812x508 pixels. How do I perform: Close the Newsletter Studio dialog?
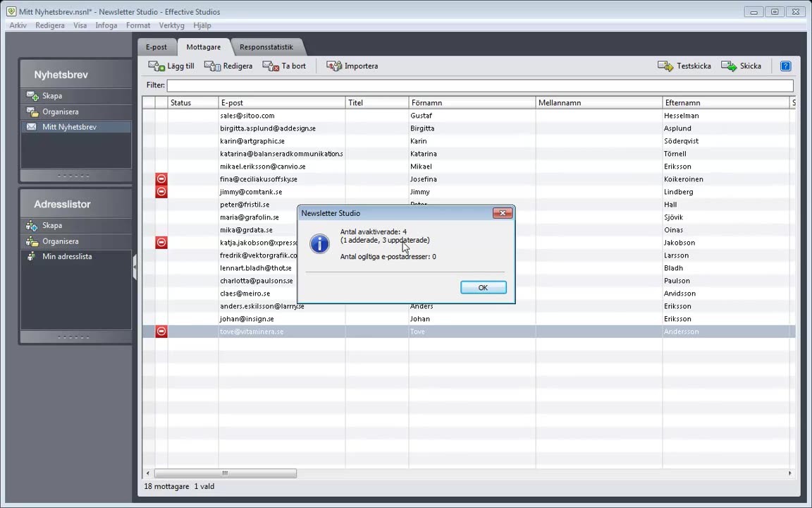tap(502, 213)
